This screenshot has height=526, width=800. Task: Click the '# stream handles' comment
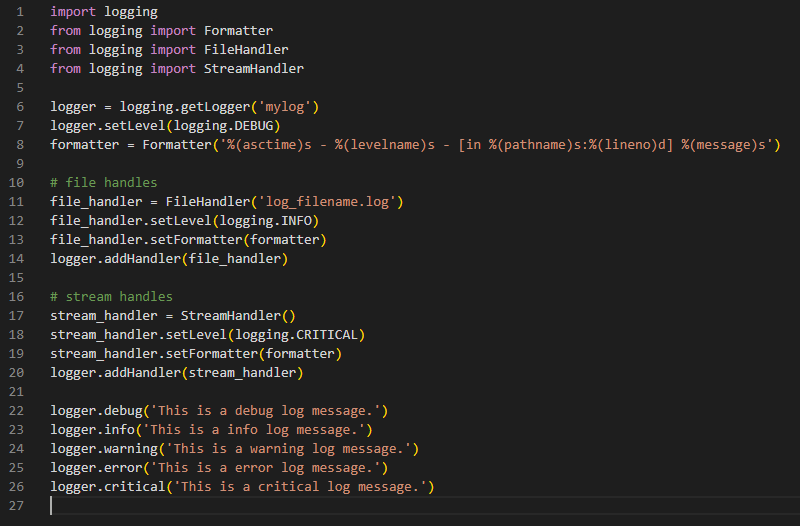(x=111, y=297)
